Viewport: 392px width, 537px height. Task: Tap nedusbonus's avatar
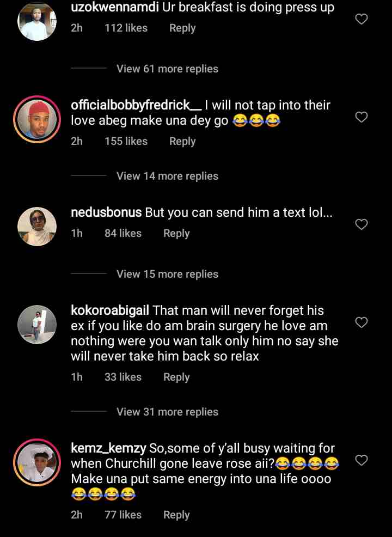pos(37,227)
